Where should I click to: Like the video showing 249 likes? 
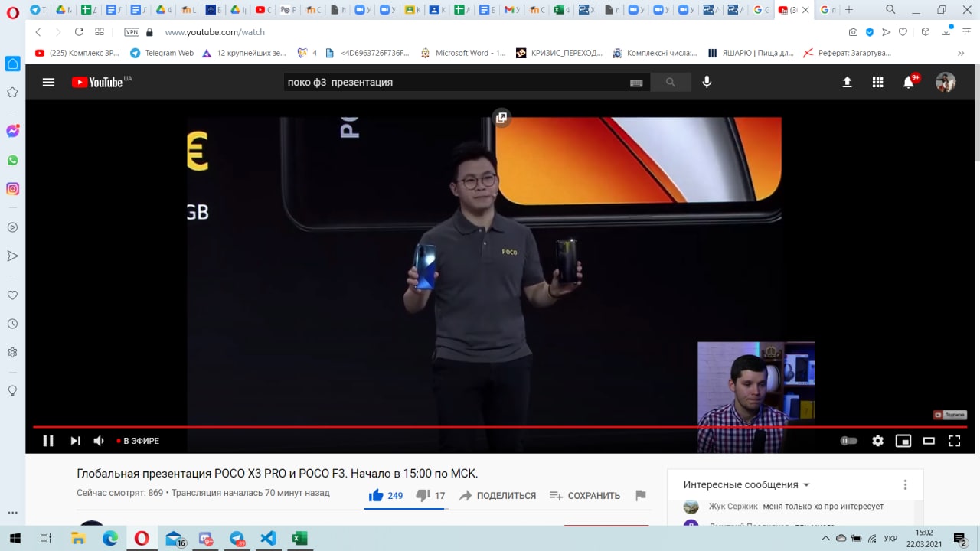(x=386, y=495)
